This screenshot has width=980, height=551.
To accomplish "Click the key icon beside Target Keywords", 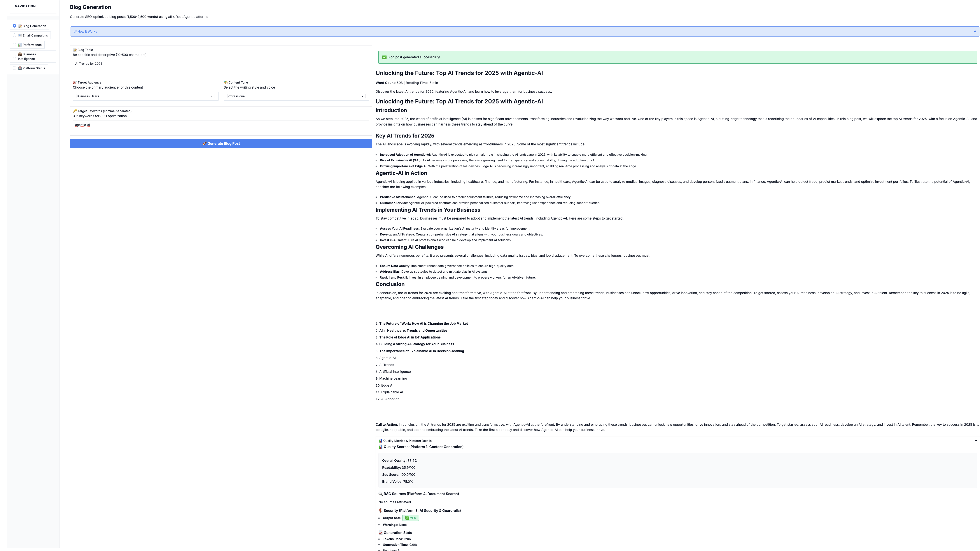I will [x=75, y=111].
